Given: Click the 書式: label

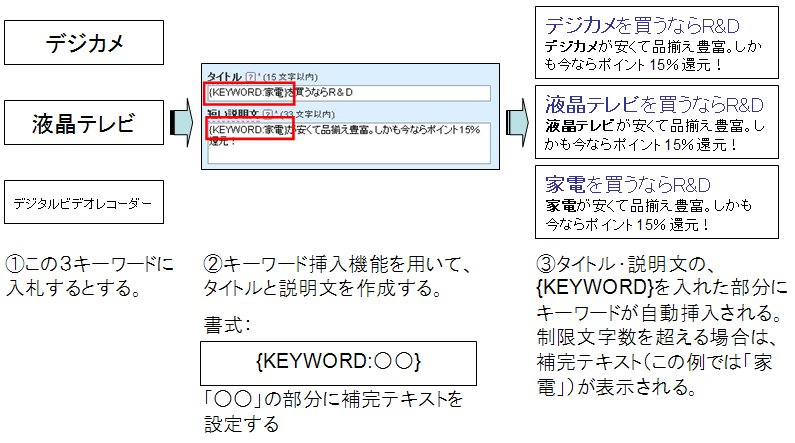Looking at the screenshot, I should (x=227, y=325).
